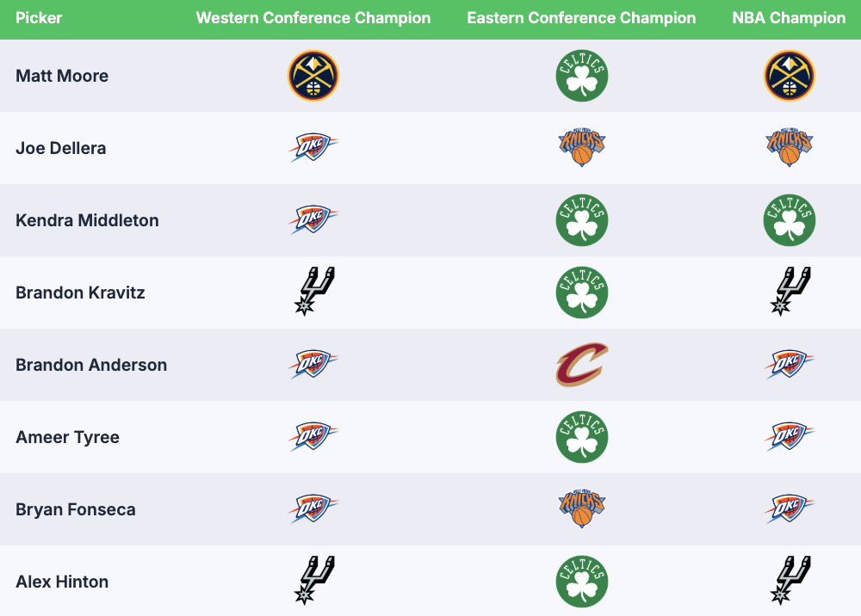Click the Picker column header

click(39, 18)
